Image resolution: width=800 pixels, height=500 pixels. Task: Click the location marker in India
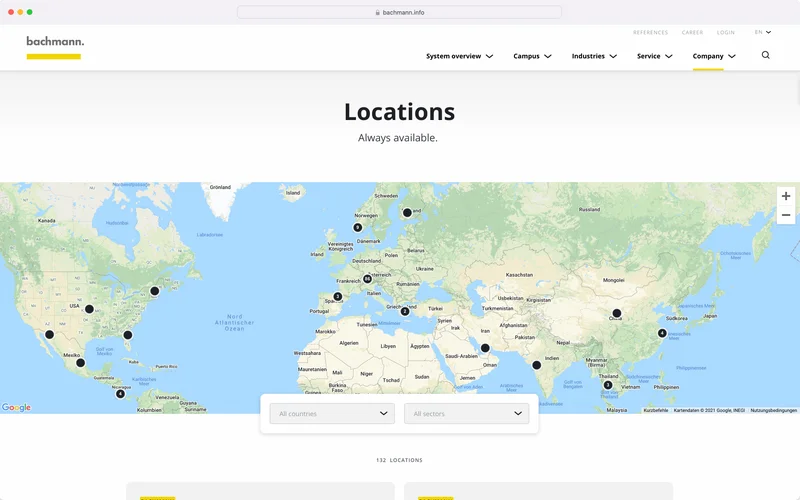coord(536,365)
